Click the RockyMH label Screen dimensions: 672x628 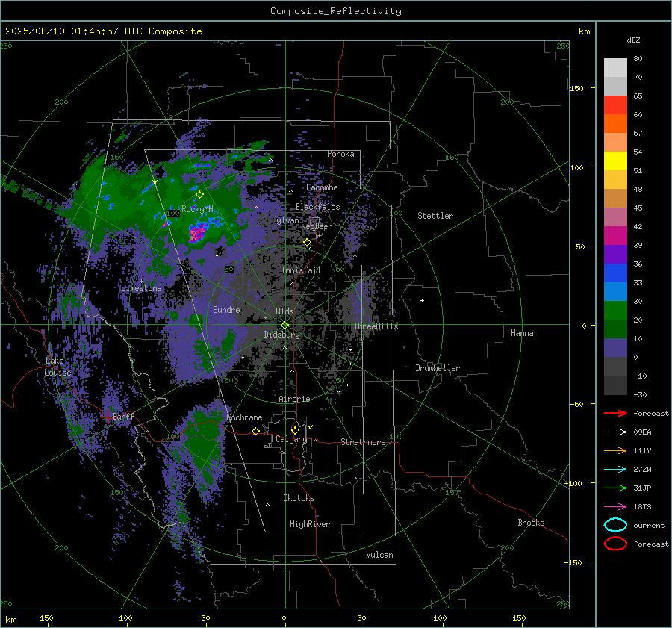197,209
